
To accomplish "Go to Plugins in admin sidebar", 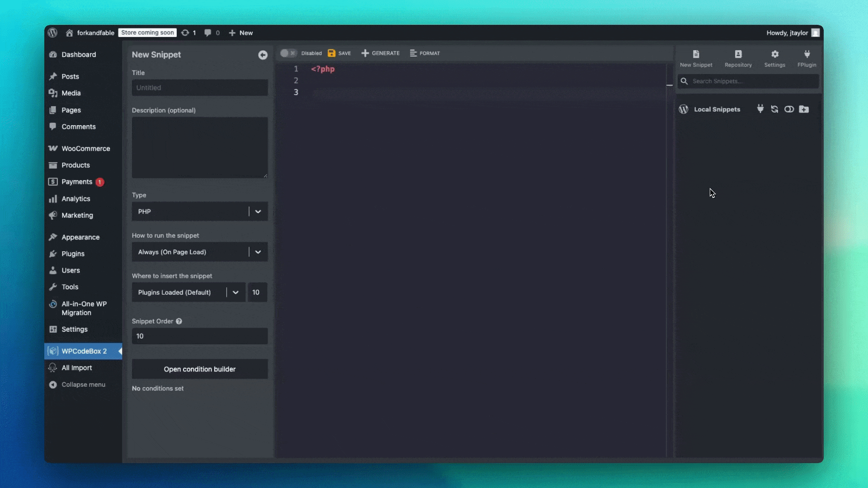I will pyautogui.click(x=73, y=254).
